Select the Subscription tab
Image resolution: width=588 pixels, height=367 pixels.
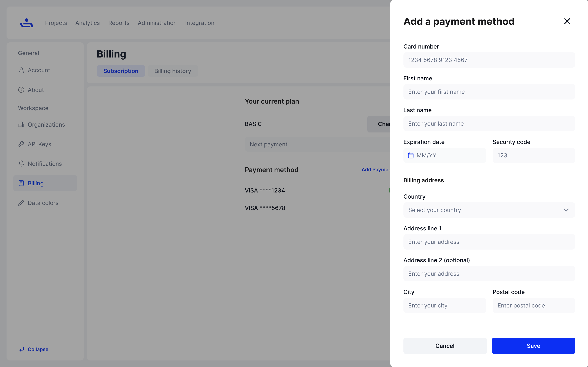tap(121, 71)
